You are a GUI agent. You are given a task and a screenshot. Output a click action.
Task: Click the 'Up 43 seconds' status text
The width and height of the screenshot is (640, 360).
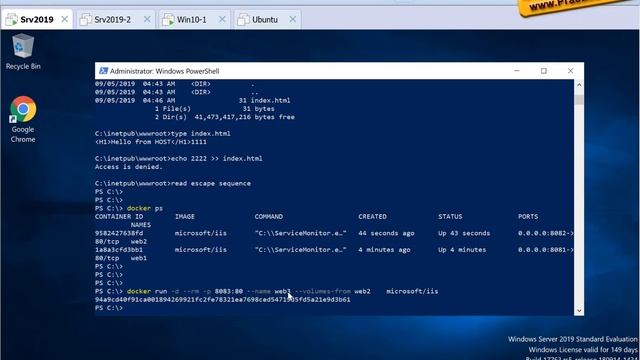click(x=464, y=233)
